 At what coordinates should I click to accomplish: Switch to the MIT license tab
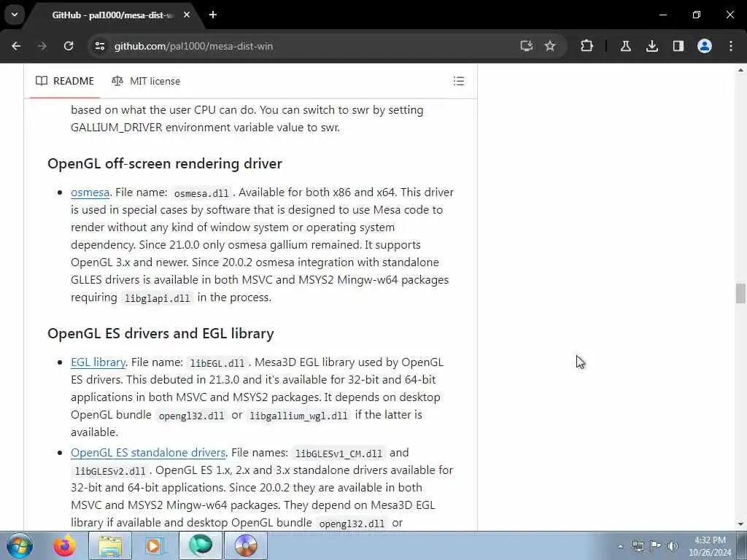pyautogui.click(x=146, y=81)
